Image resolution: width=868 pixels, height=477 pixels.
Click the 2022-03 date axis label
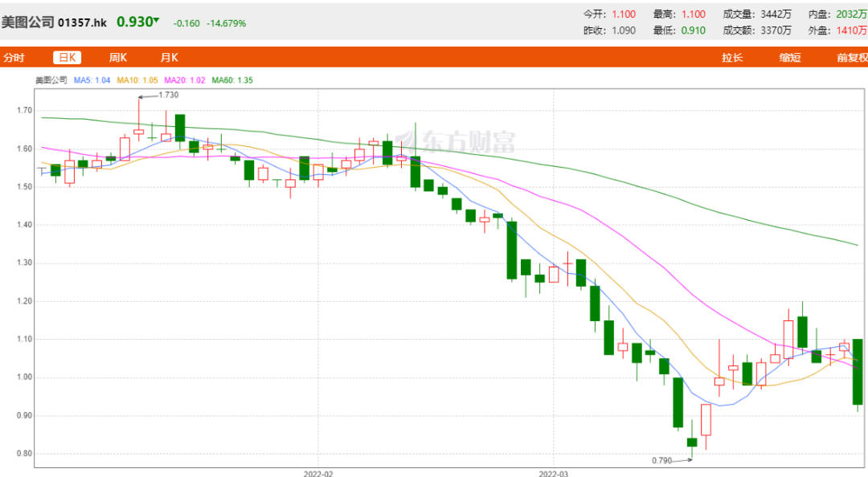554,474
